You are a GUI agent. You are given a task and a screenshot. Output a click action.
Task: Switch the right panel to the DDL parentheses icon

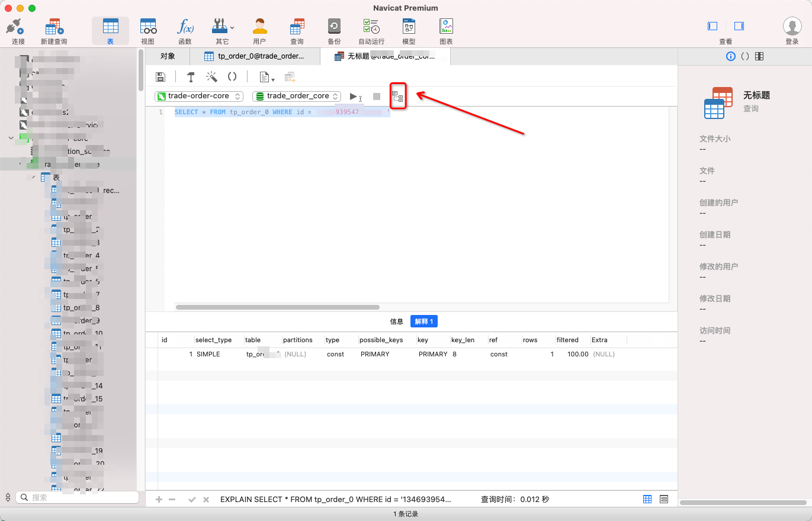pyautogui.click(x=745, y=56)
